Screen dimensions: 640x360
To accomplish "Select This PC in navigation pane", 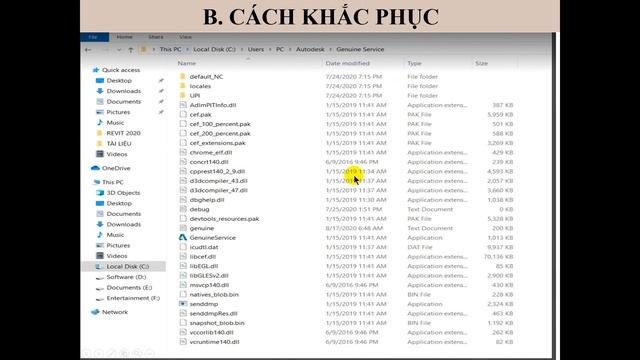I will pos(113,182).
